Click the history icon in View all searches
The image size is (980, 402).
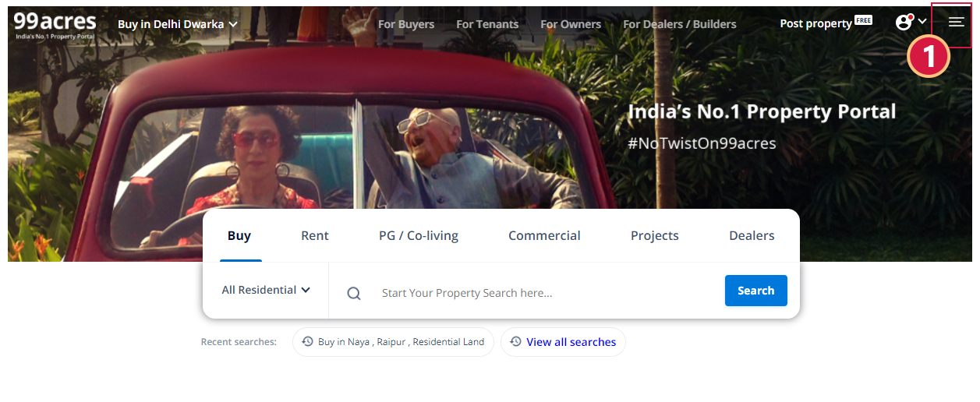click(x=515, y=342)
